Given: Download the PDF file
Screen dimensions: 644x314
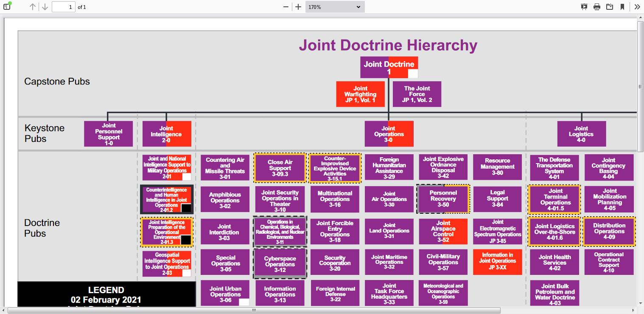Looking at the screenshot, I should (610, 7).
